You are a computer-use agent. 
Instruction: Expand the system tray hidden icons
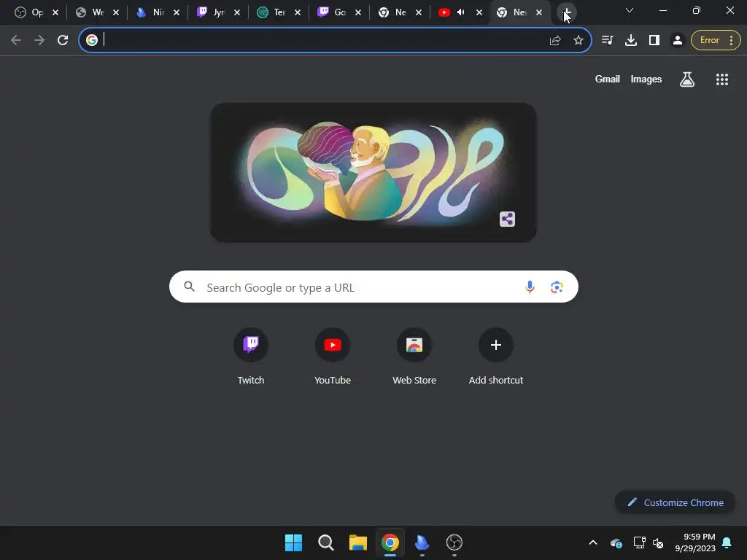pyautogui.click(x=593, y=542)
